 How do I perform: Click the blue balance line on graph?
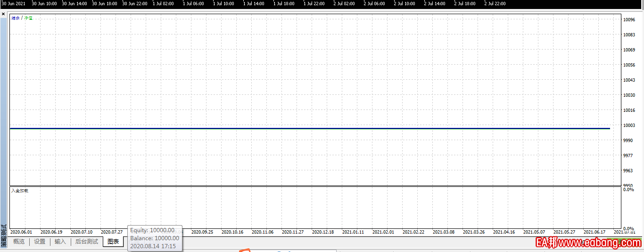(x=310, y=128)
